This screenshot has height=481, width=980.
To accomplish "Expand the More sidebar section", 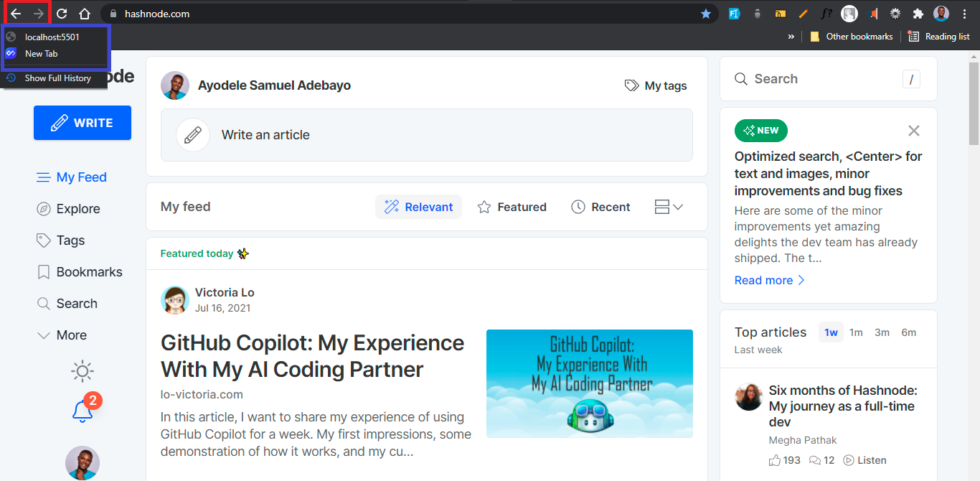I will tap(62, 335).
